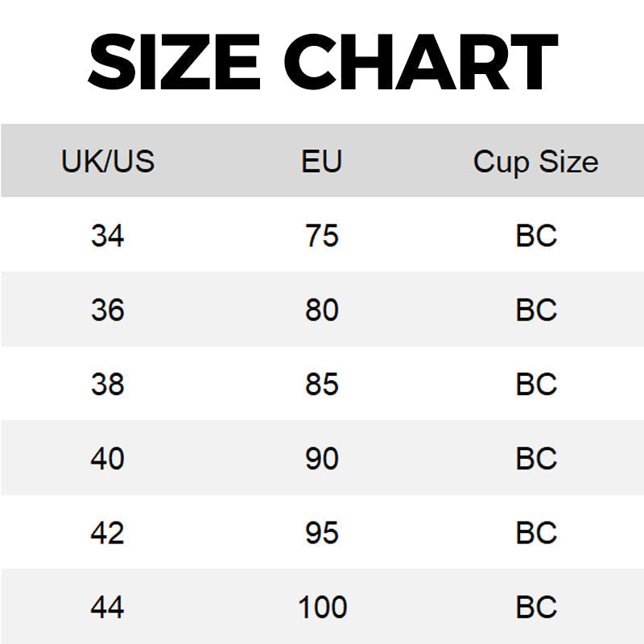Click the SIZE CHART title text

click(322, 62)
